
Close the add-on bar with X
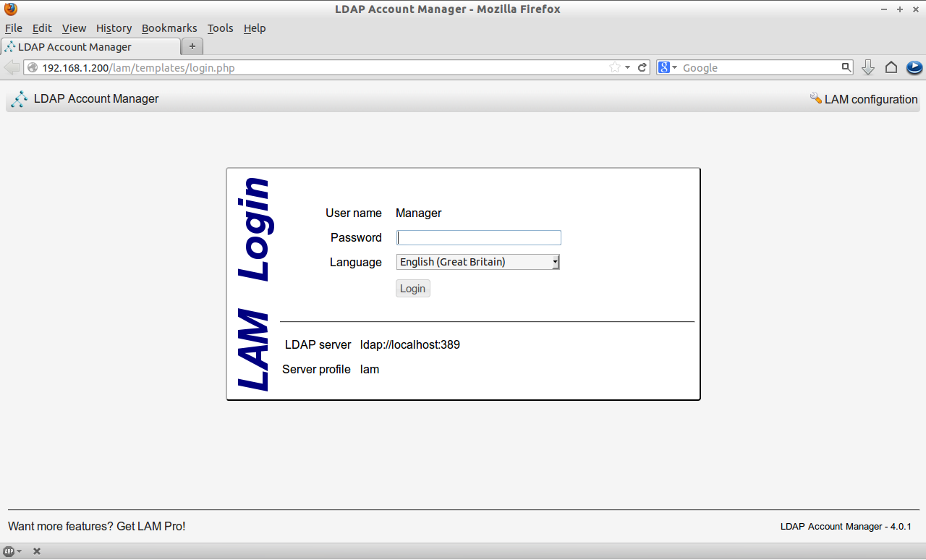[37, 551]
